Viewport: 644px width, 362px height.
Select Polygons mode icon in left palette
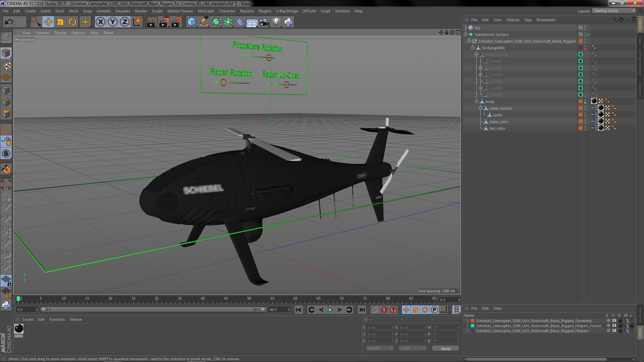(6, 114)
